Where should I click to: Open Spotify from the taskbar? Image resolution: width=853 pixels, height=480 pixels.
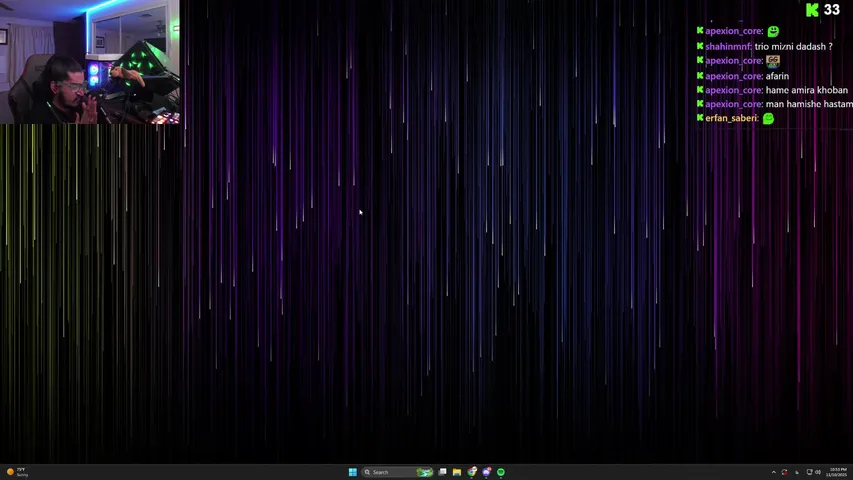501,472
